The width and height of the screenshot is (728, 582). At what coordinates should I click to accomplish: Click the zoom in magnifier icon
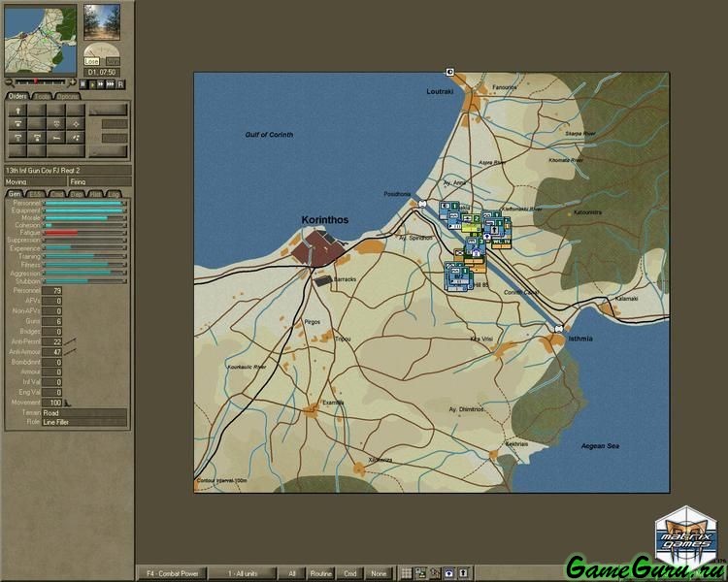point(72,82)
